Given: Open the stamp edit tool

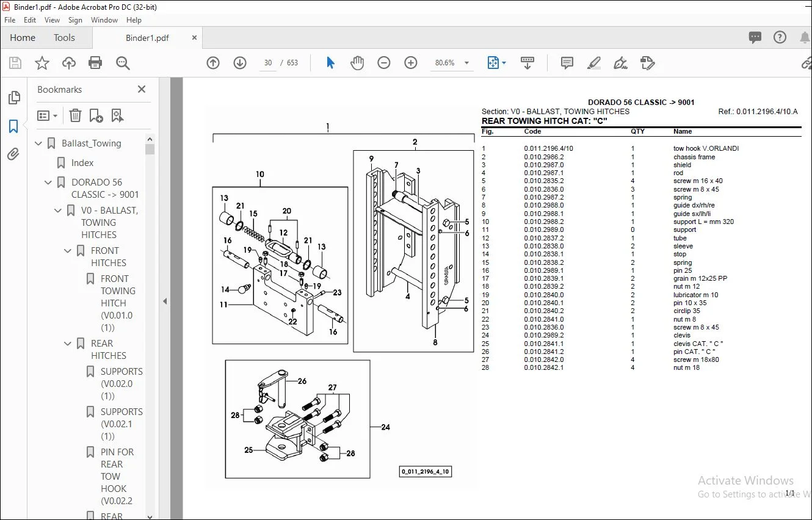Looking at the screenshot, I should 648,63.
